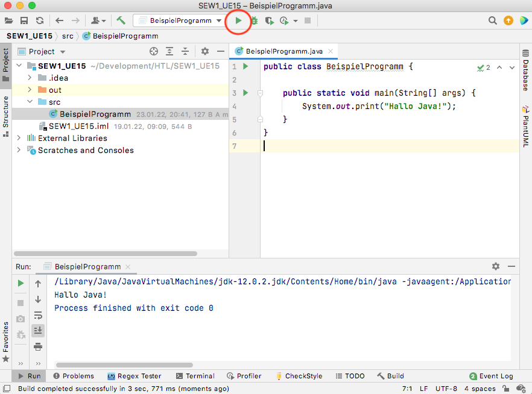Open the CheckStyle tool window
532x394 pixels.
pyautogui.click(x=299, y=376)
